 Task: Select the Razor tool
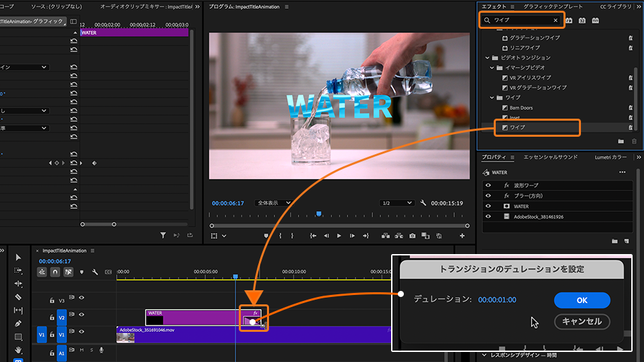pos(18,297)
